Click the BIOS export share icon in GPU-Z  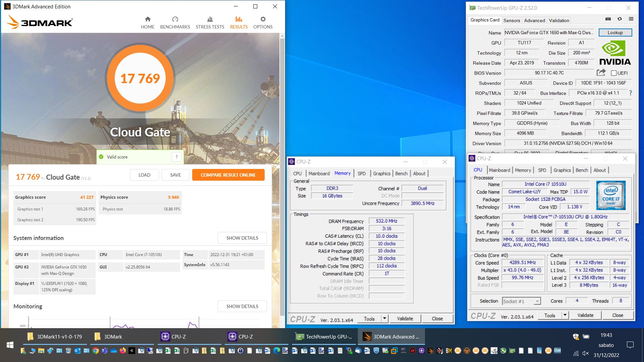click(x=601, y=72)
